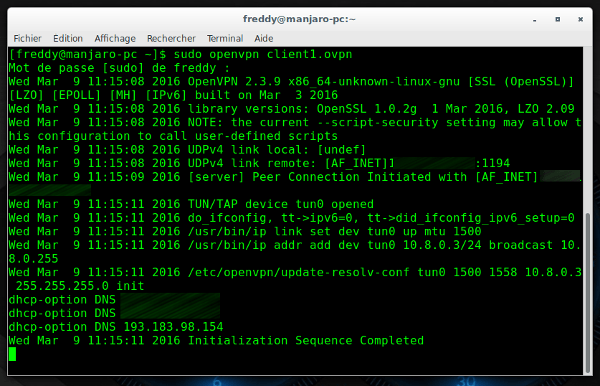Screen dimensions: 600x386
Task: Click the DNS address 193.183.98.154
Action: coord(173,327)
